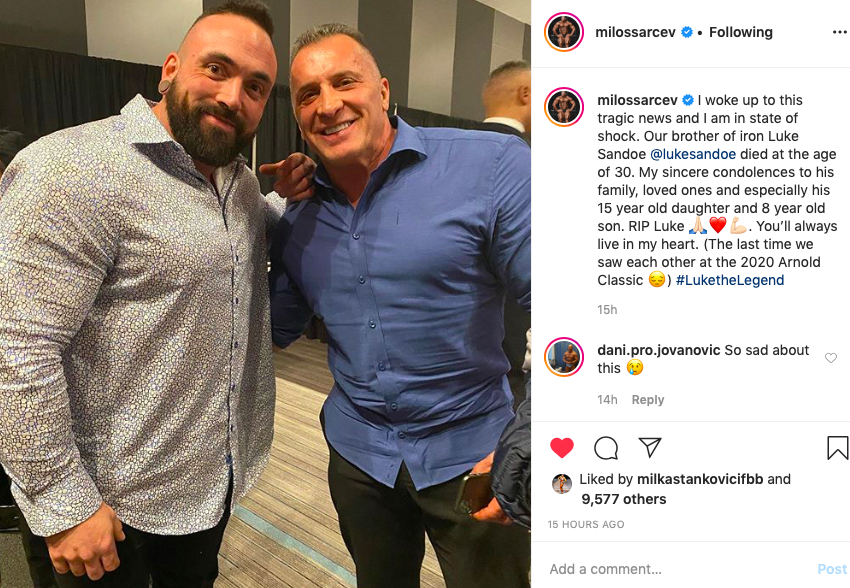
Task: Reply to dani.pro.jovanovic's comment
Action: tap(648, 400)
